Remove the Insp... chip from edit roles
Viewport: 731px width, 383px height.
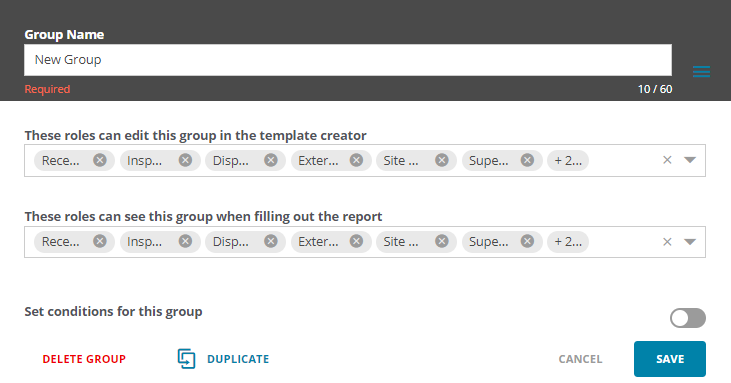[x=186, y=160]
